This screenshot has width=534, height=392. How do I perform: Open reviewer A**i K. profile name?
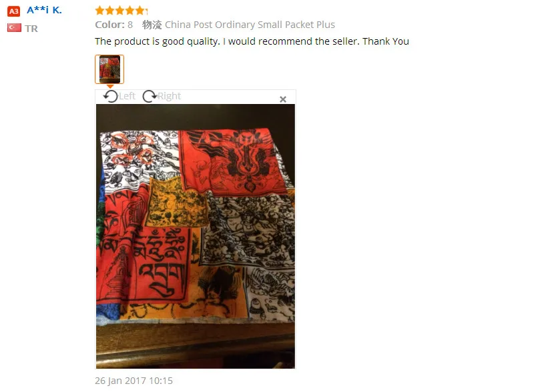click(44, 10)
